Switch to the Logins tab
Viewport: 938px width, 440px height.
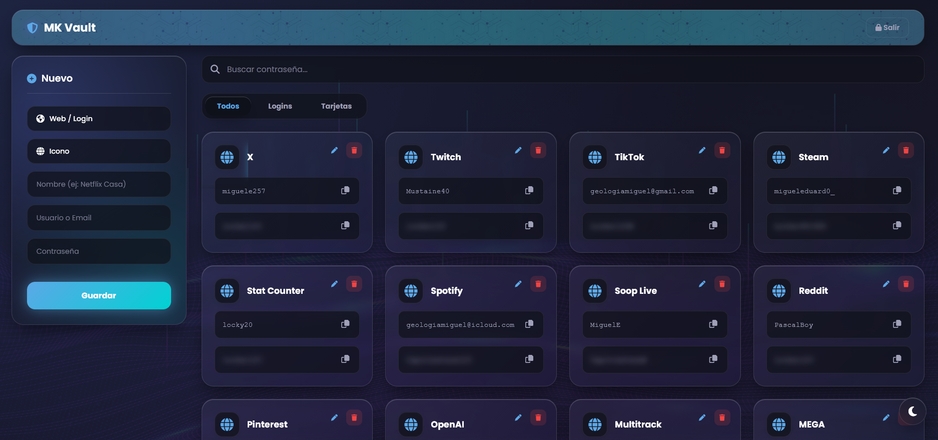point(280,106)
